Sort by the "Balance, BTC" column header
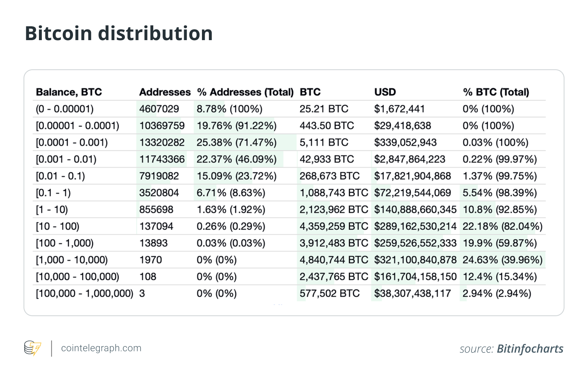 pyautogui.click(x=69, y=92)
